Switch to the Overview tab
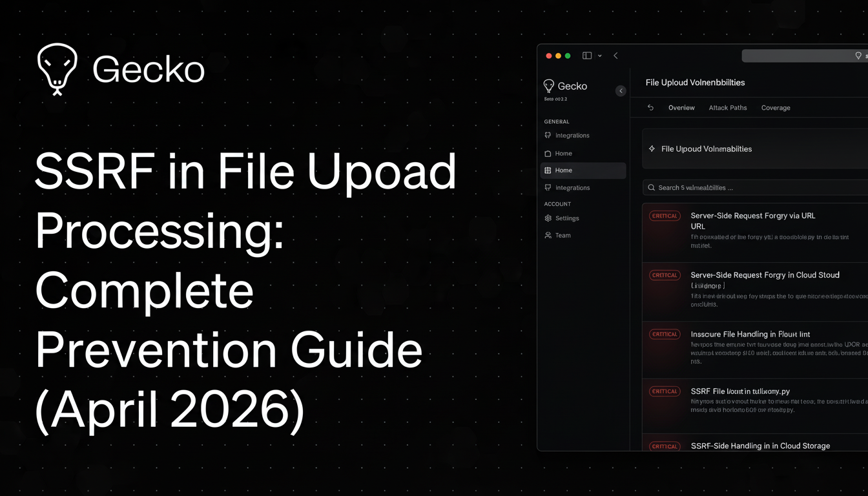 681,108
